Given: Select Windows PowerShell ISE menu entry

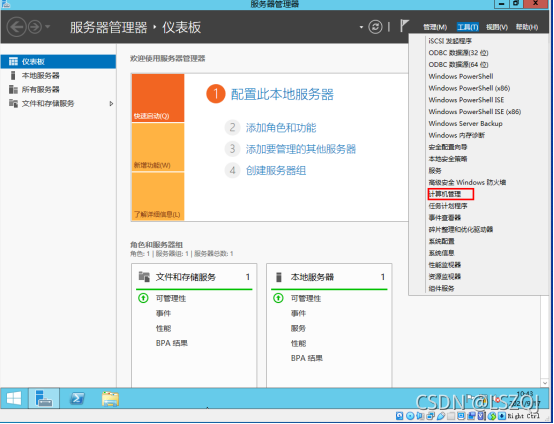Looking at the screenshot, I should pos(466,100).
